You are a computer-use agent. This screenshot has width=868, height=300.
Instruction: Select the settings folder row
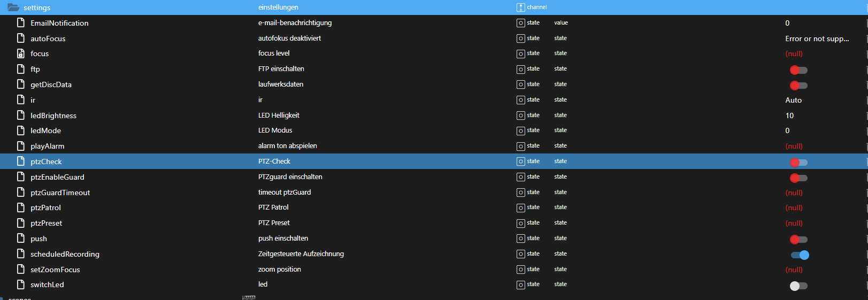click(x=434, y=7)
